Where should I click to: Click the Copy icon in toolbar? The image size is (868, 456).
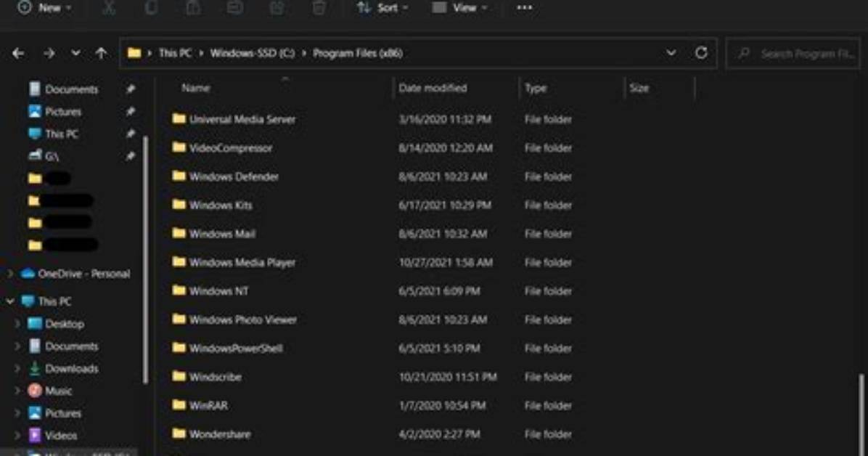150,8
